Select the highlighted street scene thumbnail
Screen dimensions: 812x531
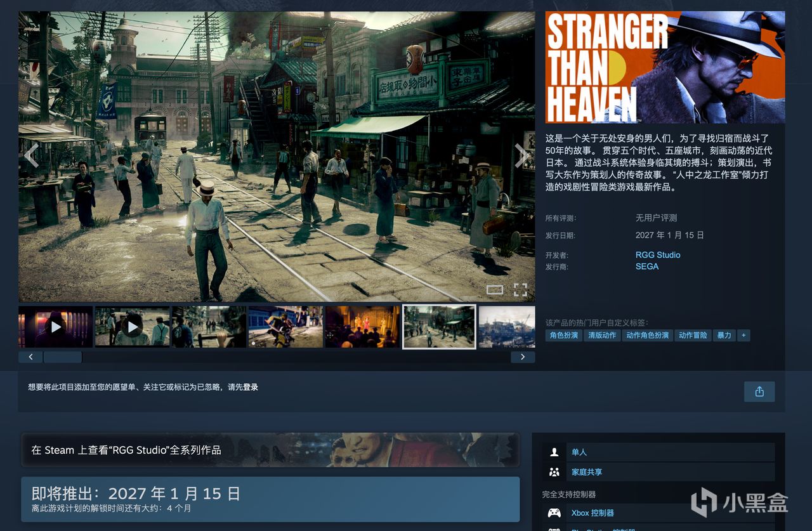pos(439,327)
